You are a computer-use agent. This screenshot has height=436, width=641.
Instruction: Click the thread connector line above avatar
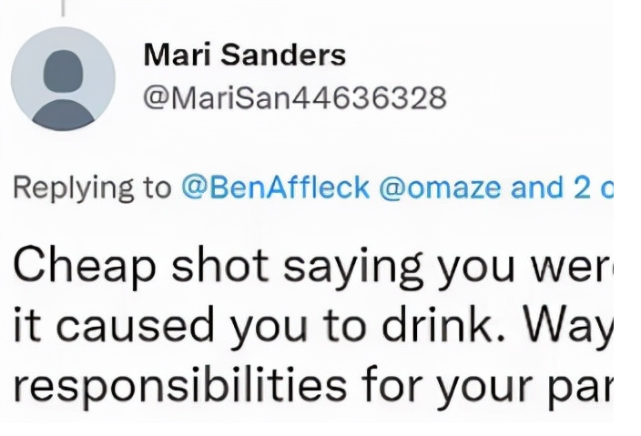click(65, 8)
